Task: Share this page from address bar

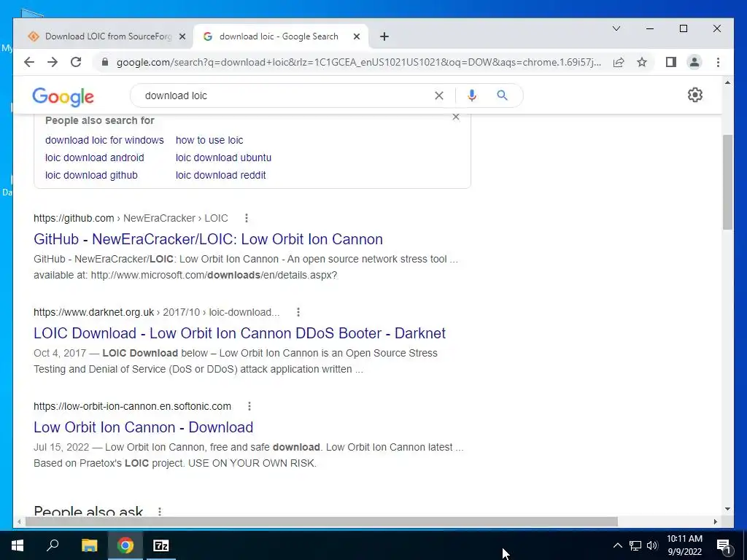Action: pos(619,63)
